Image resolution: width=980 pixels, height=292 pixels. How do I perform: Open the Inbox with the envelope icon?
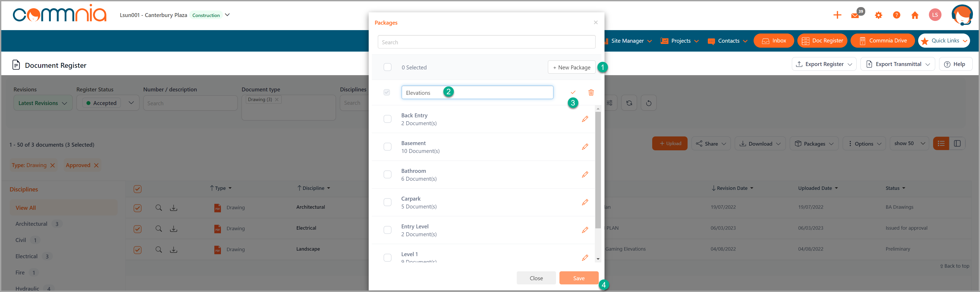[x=774, y=41]
